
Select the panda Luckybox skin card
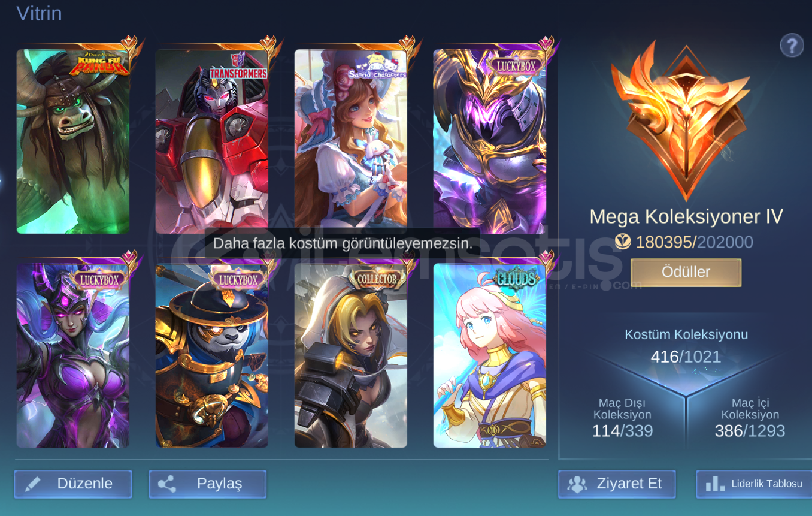pos(212,356)
